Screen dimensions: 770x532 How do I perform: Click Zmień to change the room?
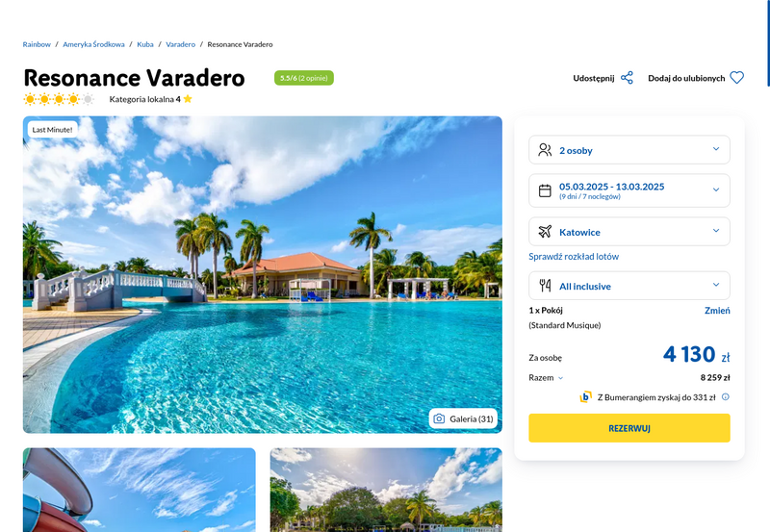click(717, 310)
